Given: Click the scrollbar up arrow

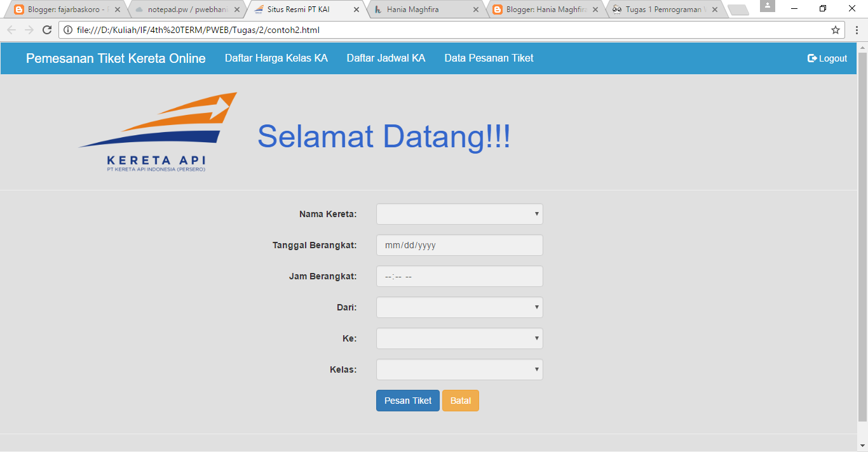Looking at the screenshot, I should pos(862,48).
